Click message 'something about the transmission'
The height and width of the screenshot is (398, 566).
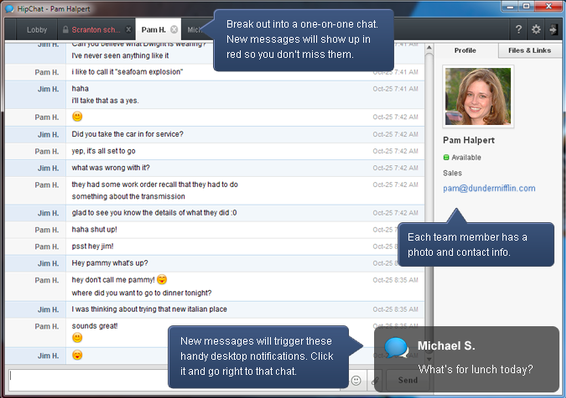pyautogui.click(x=128, y=196)
